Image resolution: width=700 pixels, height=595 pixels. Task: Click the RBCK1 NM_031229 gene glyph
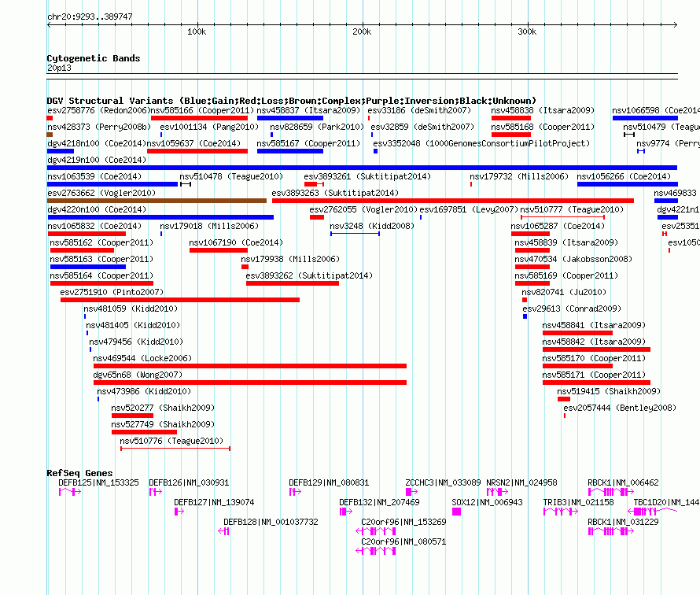pos(610,531)
